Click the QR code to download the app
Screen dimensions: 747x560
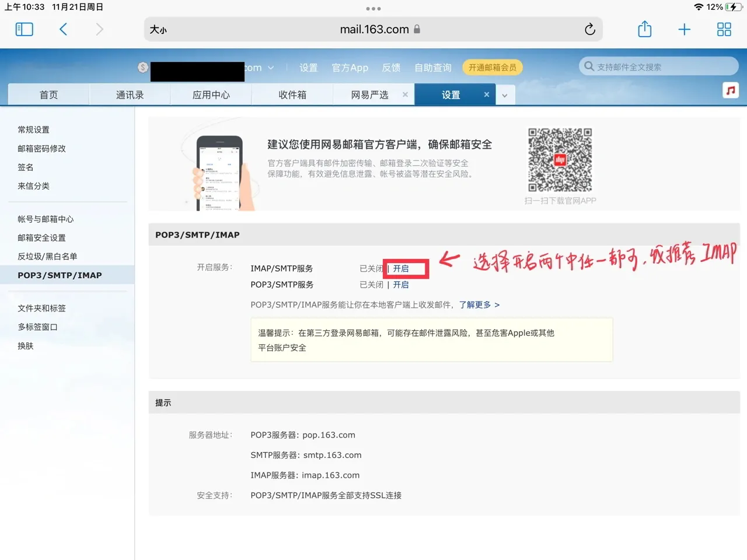coord(560,159)
